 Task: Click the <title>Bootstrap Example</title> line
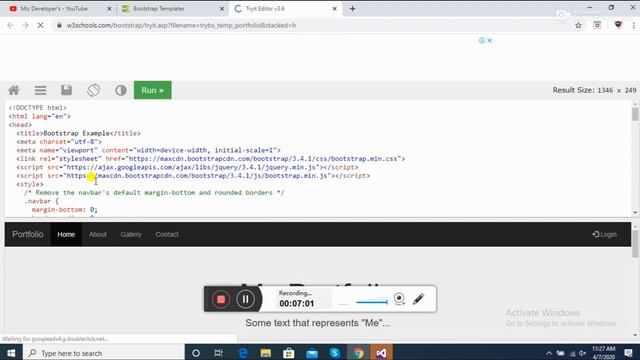click(78, 133)
